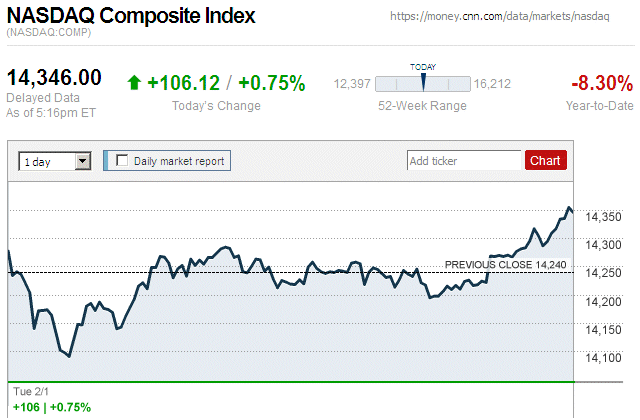640x420 pixels.
Task: Click the PREVIOUS CLOSE 14,240 chart label
Action: click(x=505, y=264)
